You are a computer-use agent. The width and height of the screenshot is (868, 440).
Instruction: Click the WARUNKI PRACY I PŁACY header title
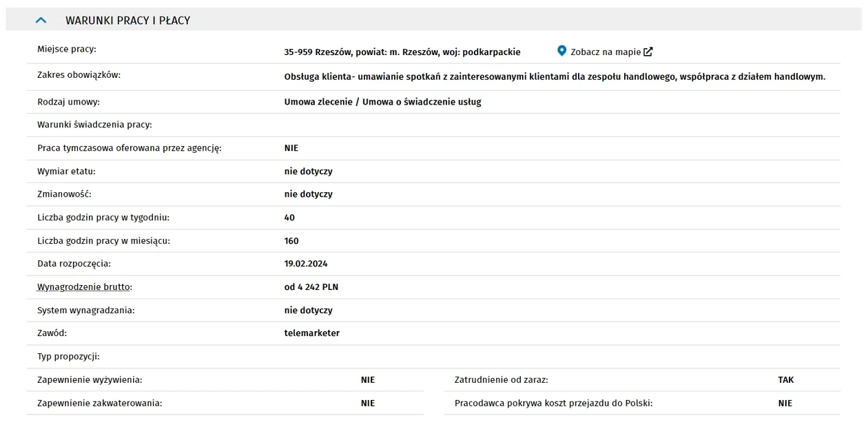(127, 21)
